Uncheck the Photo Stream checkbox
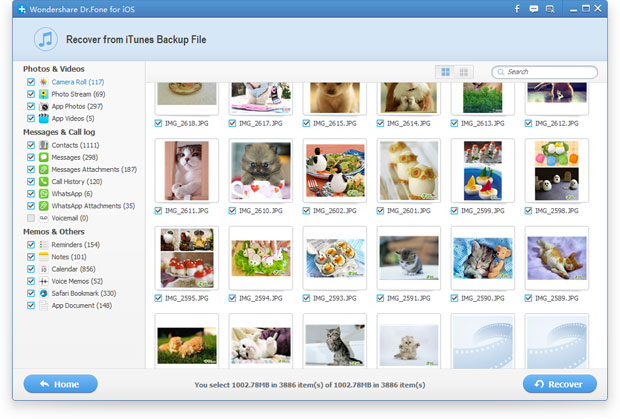The width and height of the screenshot is (620, 419). point(31,94)
